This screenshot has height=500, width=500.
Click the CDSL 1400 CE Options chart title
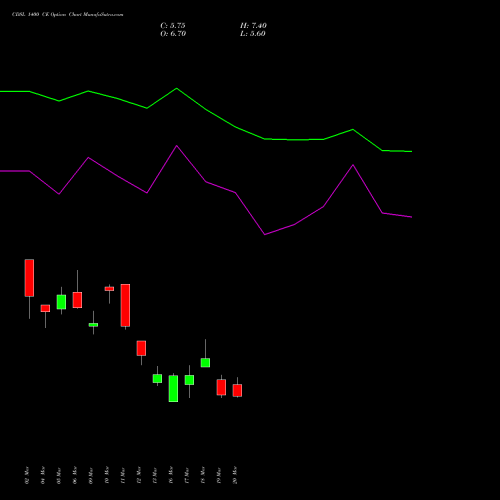(x=68, y=15)
